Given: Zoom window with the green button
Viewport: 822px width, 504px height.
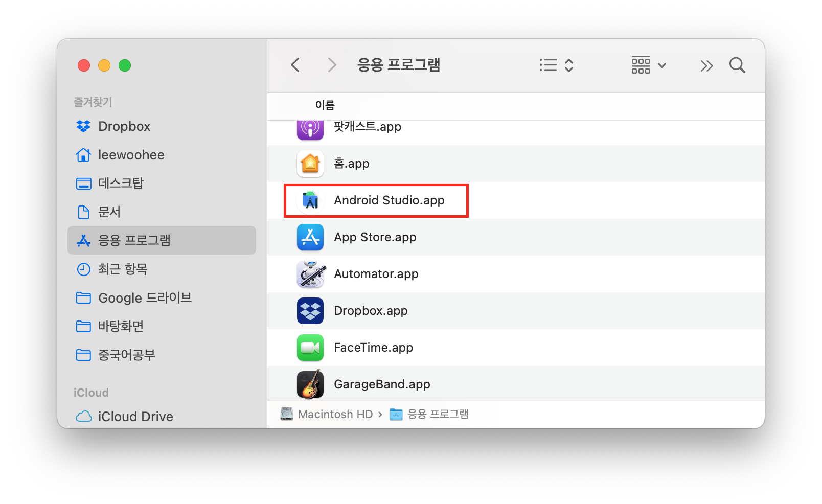Looking at the screenshot, I should pos(125,65).
